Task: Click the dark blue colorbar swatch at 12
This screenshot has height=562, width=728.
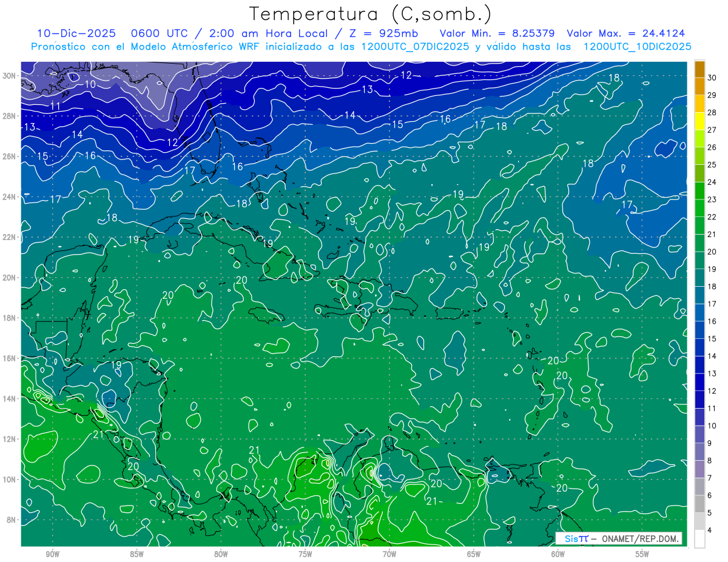Action: coord(700,382)
